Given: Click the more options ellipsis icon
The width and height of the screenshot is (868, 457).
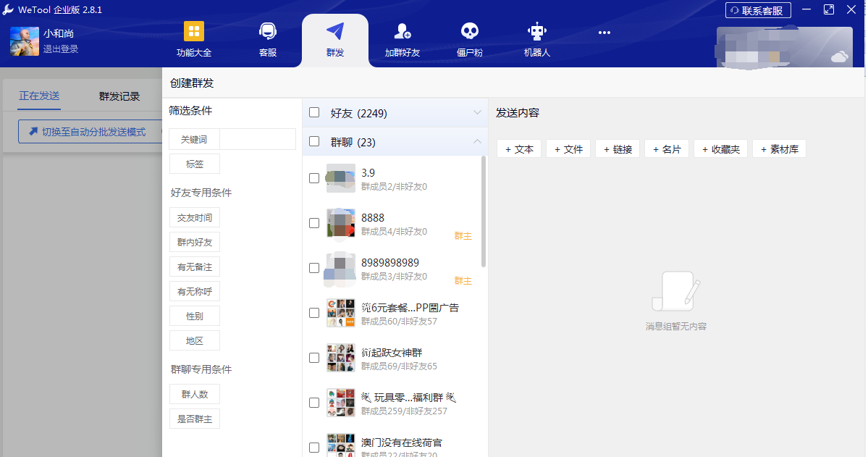Looking at the screenshot, I should coord(604,33).
